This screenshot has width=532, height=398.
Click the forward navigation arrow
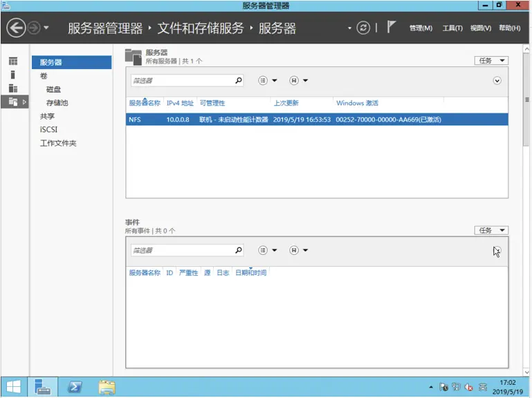click(34, 28)
